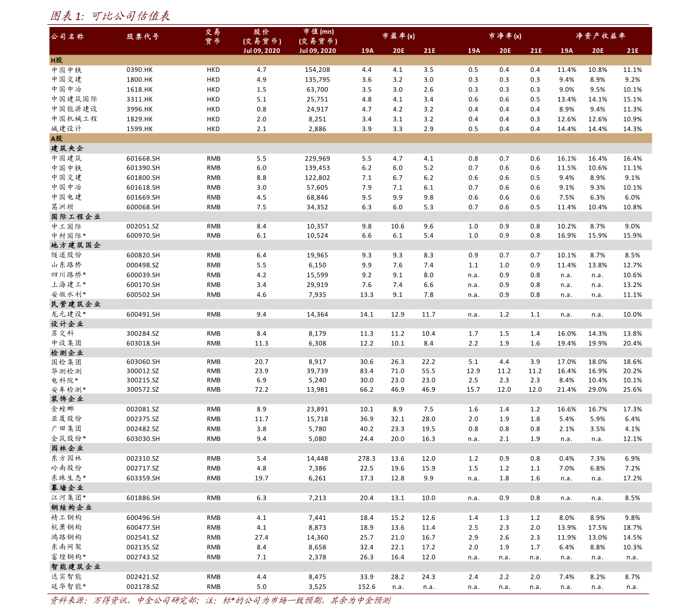Select company name 隧道股份

[x=66, y=255]
